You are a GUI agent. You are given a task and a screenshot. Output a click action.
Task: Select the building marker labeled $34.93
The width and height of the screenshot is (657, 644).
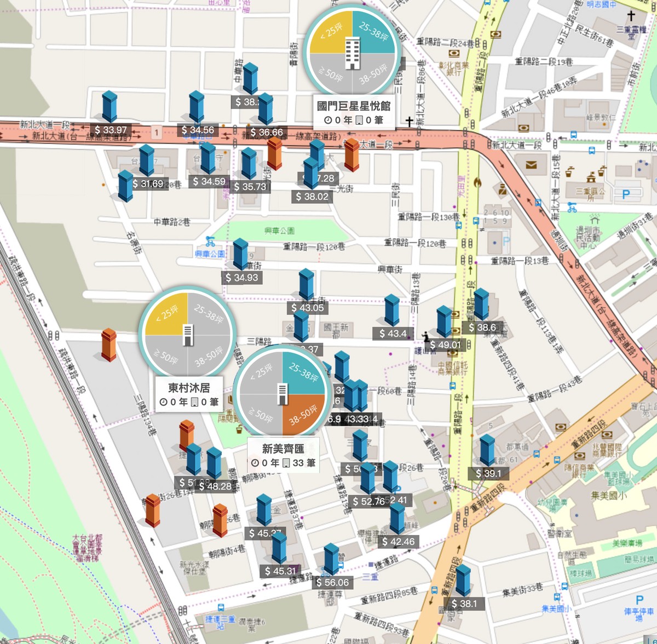[x=240, y=254]
